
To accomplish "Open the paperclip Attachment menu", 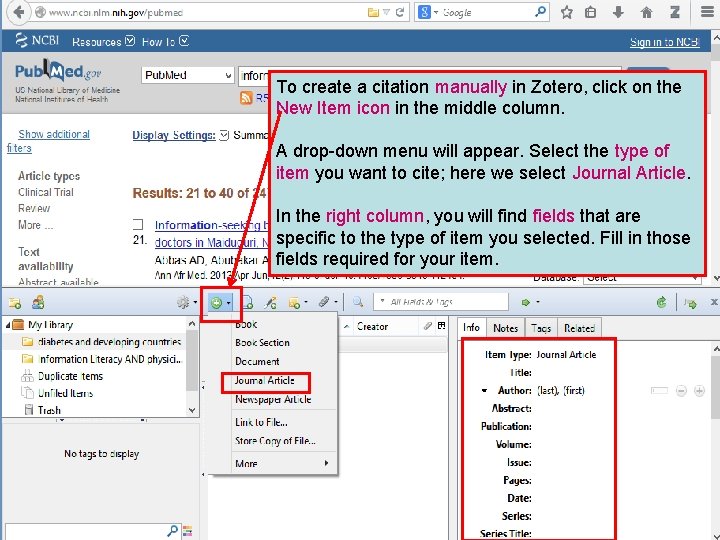I will 328,302.
